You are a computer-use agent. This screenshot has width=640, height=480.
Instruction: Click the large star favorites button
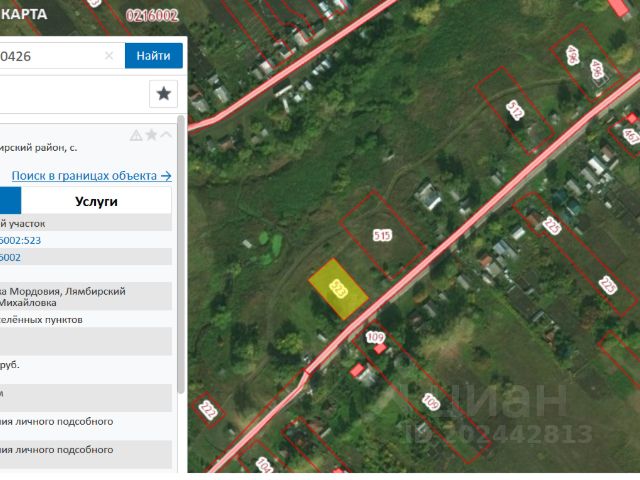pos(164,94)
